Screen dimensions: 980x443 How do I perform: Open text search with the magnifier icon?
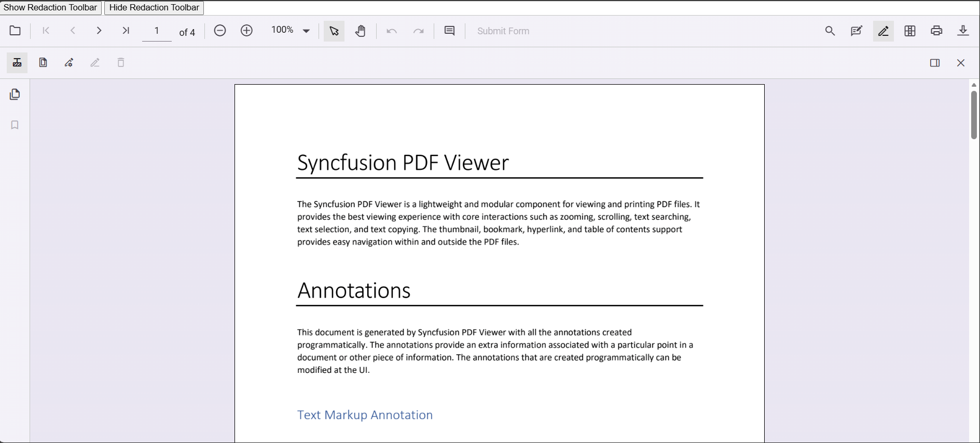pyautogui.click(x=830, y=31)
